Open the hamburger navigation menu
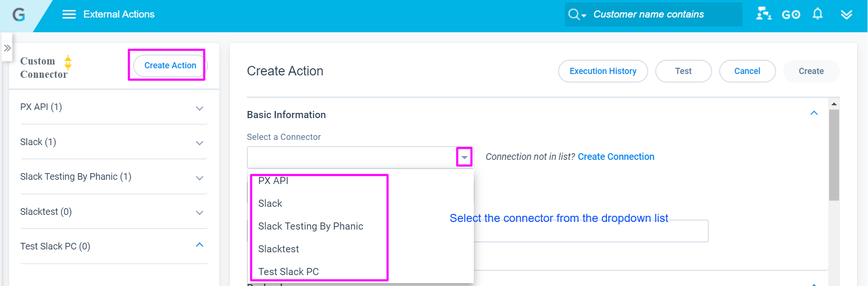868x286 pixels. tap(69, 14)
